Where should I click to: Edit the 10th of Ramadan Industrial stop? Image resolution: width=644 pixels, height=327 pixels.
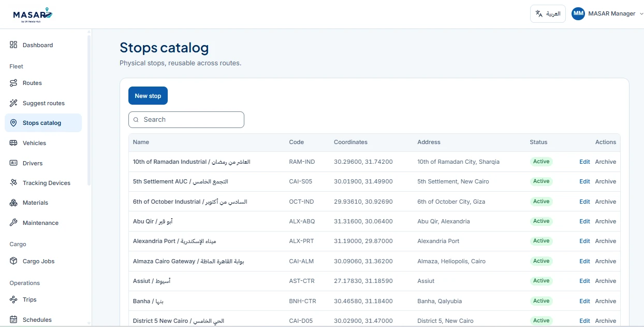tap(584, 162)
